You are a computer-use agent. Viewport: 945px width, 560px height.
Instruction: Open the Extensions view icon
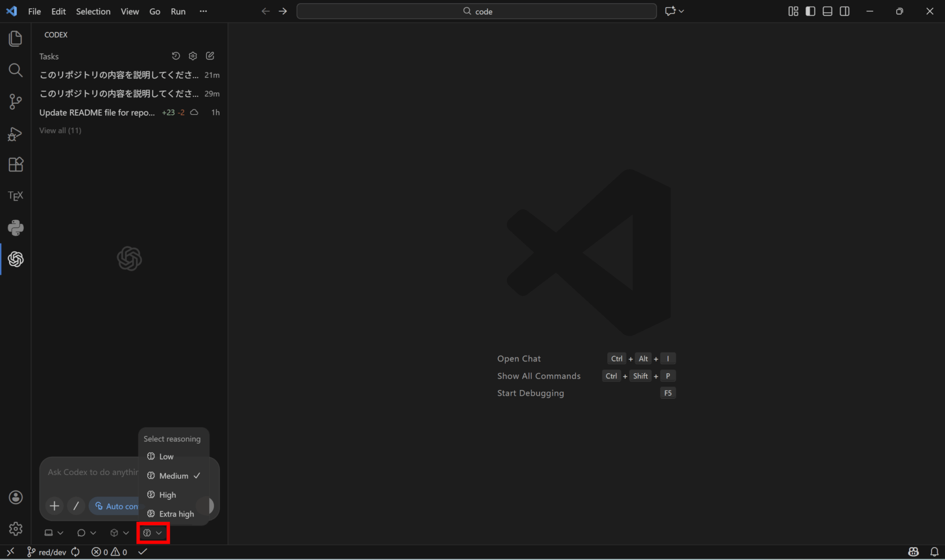coord(15,165)
